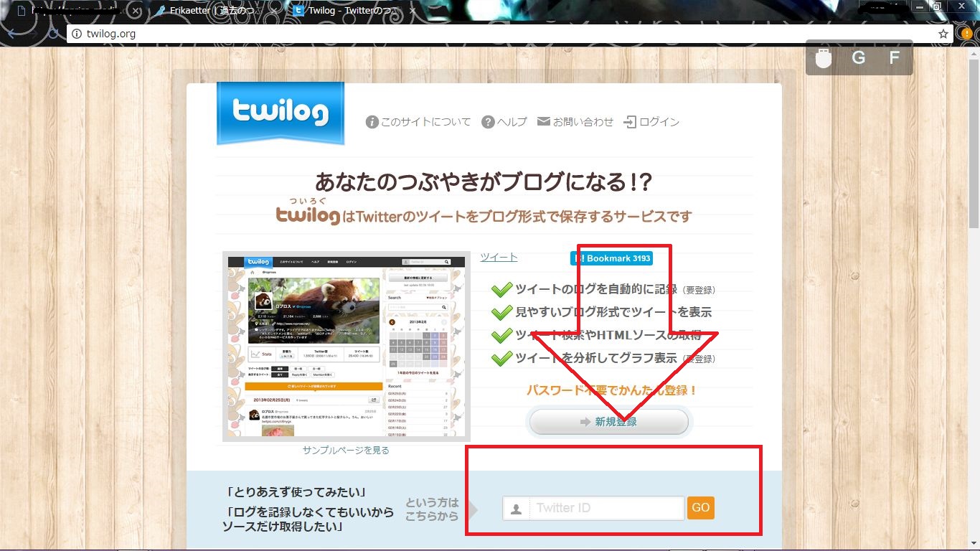Click the ツイート share link

(x=499, y=257)
